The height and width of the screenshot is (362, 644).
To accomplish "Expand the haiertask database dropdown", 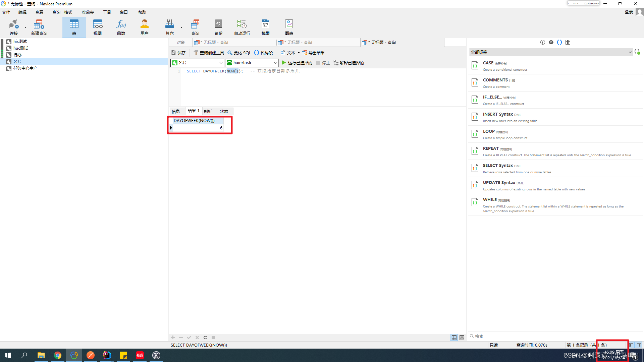I will point(275,63).
